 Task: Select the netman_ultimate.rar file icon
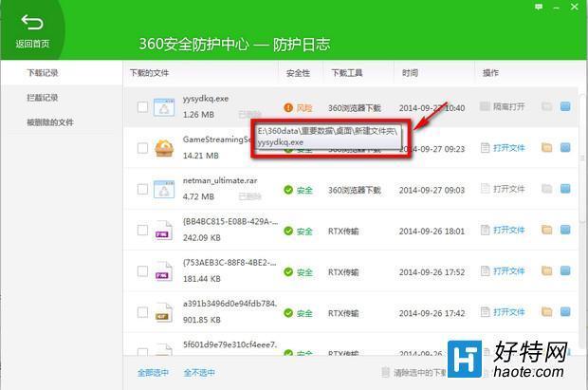[x=164, y=189]
